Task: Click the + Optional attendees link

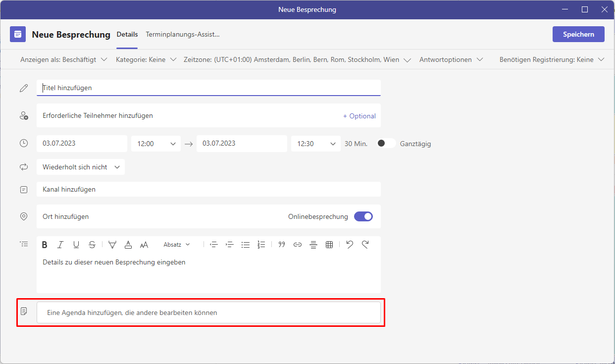Action: click(x=359, y=116)
